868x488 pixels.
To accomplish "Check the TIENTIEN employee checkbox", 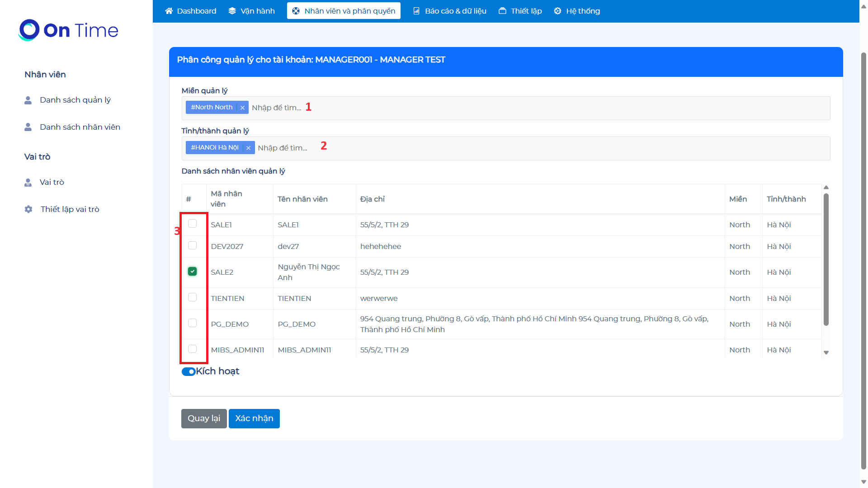I will (x=192, y=297).
